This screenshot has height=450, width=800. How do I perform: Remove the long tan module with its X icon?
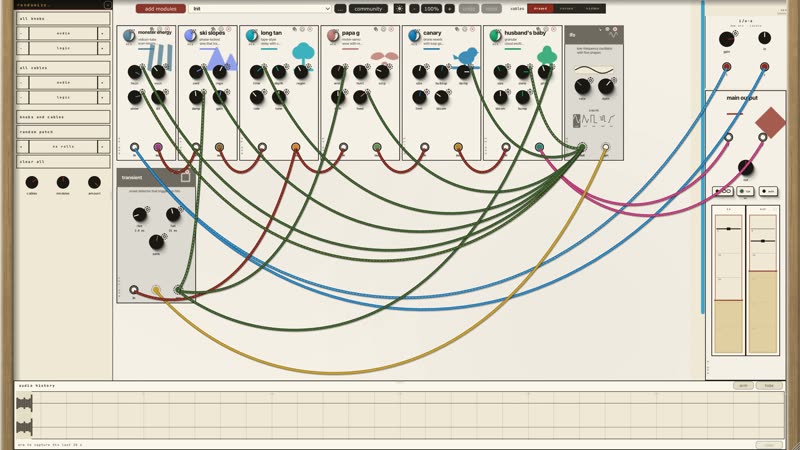[x=310, y=30]
